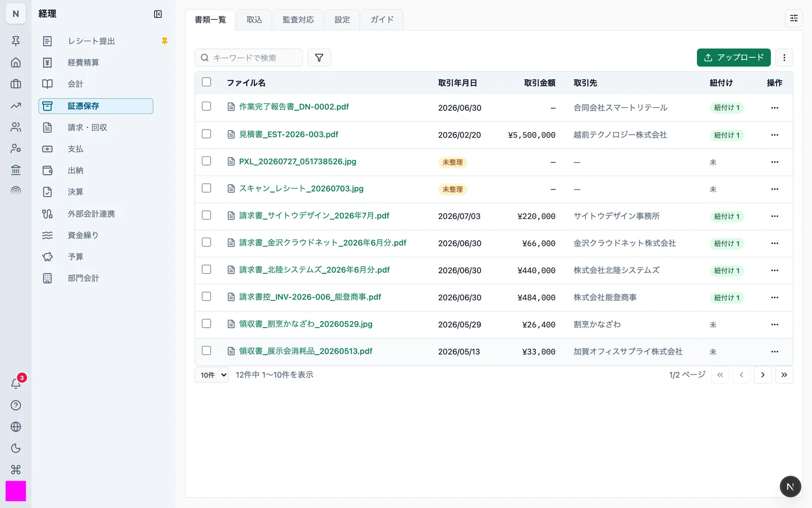
Task: Switch to the ガイド tab
Action: [x=382, y=20]
